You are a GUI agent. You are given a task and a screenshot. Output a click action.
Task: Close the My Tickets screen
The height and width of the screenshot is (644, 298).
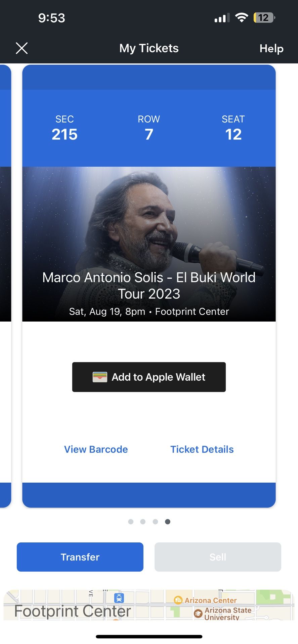22,48
